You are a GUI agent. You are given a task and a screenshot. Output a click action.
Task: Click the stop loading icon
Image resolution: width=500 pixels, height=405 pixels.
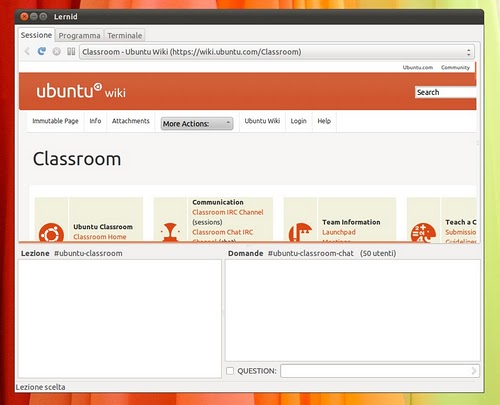(56, 52)
